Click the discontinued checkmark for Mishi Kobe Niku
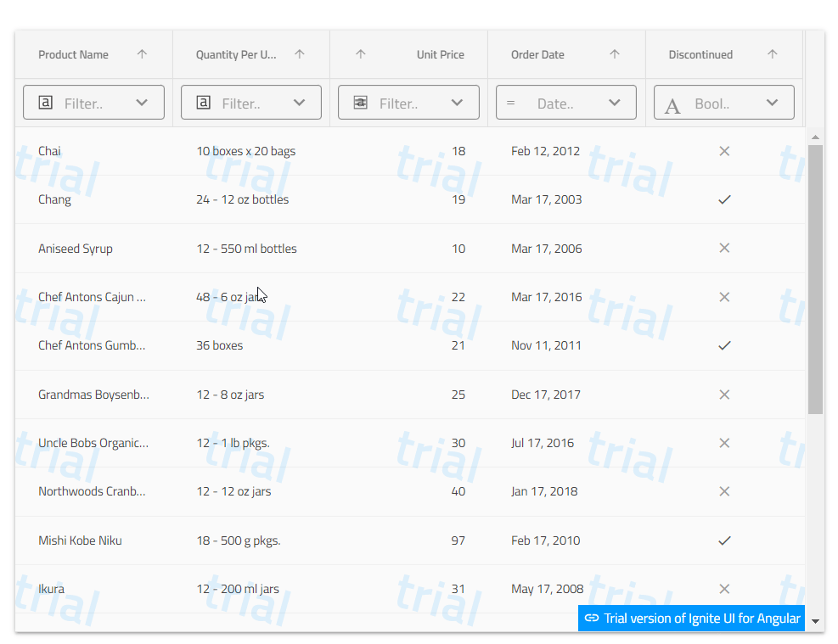 pyautogui.click(x=724, y=540)
